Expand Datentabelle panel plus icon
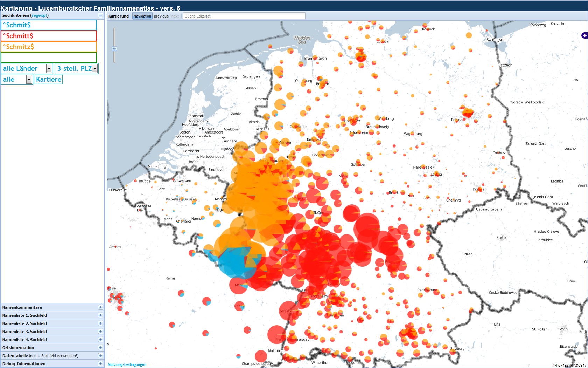 coord(100,356)
